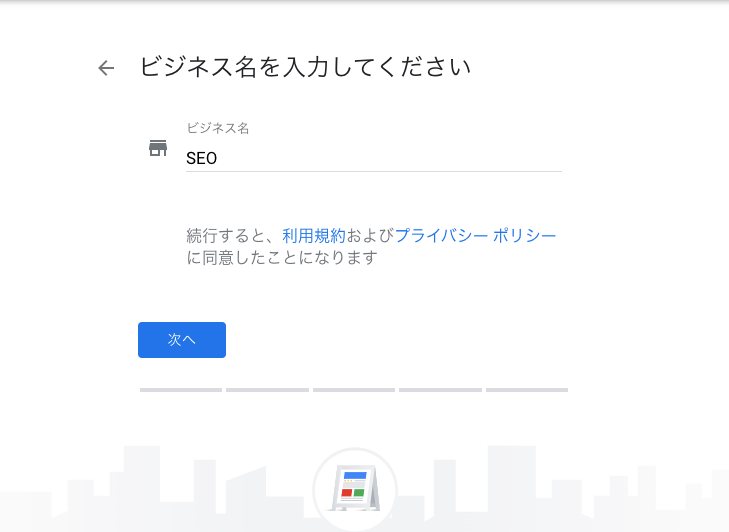Open the プライバシー ポリシー link
Image resolution: width=729 pixels, height=532 pixels.
476,236
